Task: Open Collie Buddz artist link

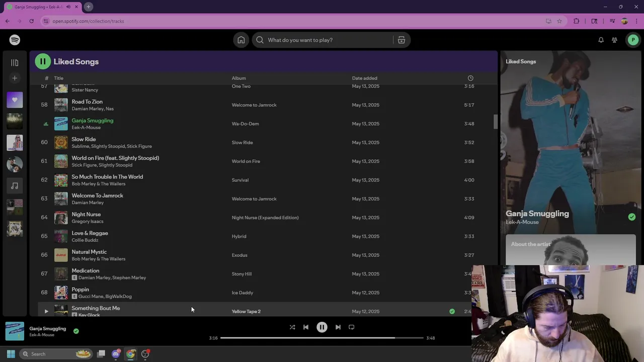Action: pyautogui.click(x=85, y=240)
